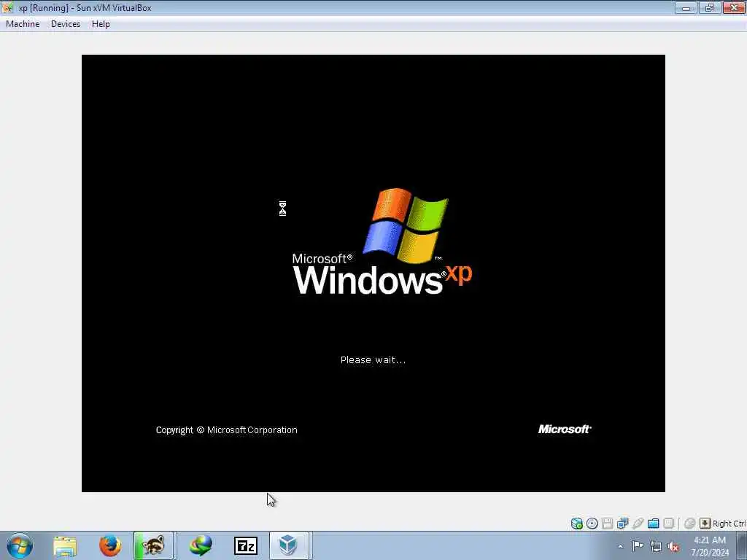This screenshot has height=560, width=747.
Task: Click the CD/DVD drive status icon
Action: 592,524
